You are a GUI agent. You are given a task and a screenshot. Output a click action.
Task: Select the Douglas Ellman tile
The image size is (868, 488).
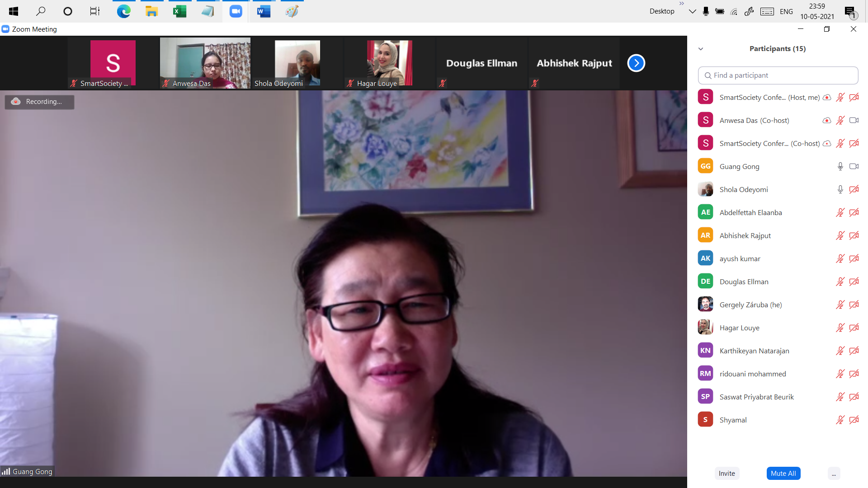point(481,63)
